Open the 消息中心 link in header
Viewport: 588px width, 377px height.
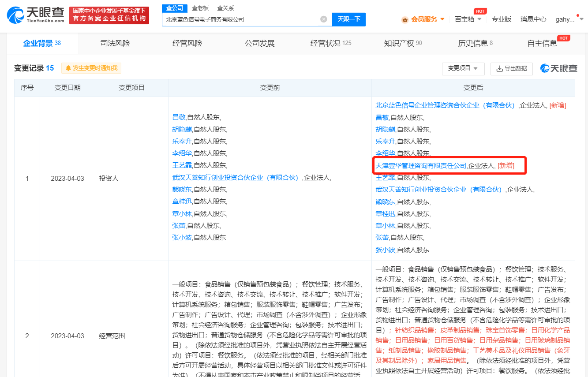[533, 19]
